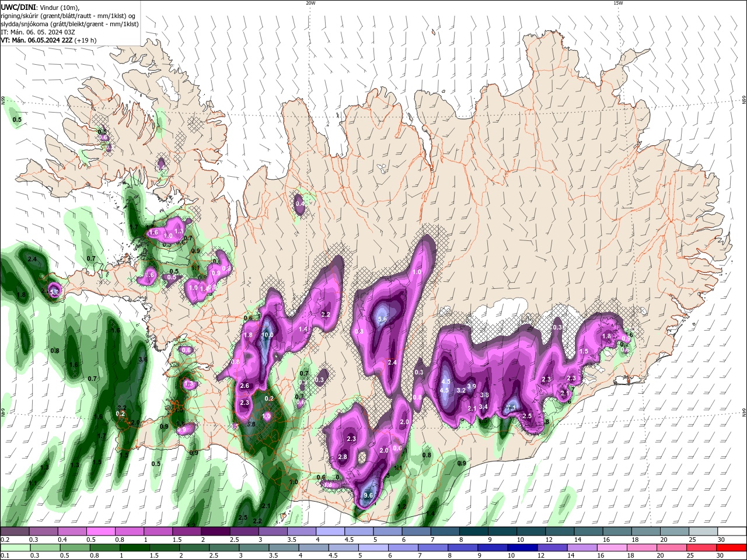Click the '4.5' label under the top legend row
This screenshot has height=560, width=747.
[349, 540]
